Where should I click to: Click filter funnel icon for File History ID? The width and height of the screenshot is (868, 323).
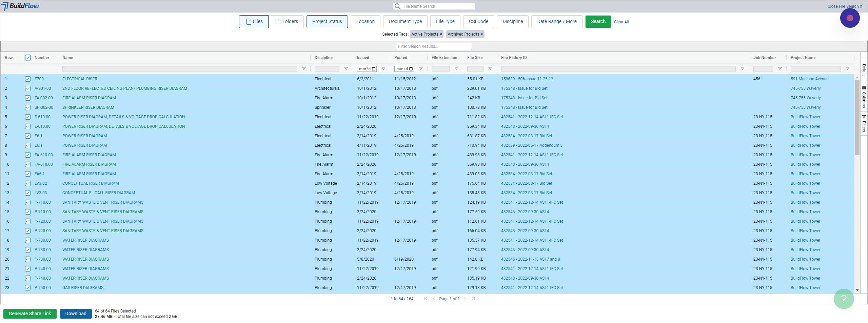[x=742, y=69]
